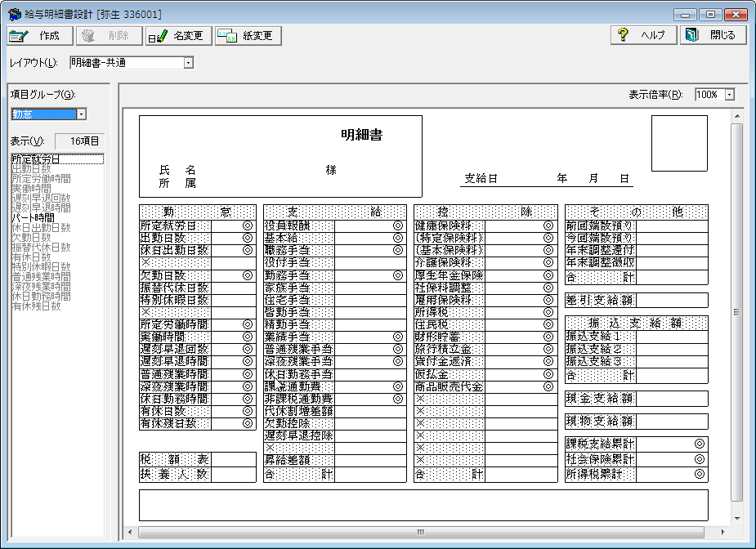
Task: Click the ◎ mark beside 所得税累計
Action: (x=699, y=474)
